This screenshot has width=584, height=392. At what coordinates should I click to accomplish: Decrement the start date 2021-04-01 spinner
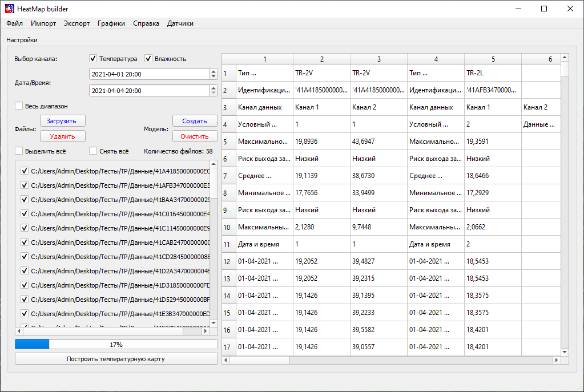[214, 76]
